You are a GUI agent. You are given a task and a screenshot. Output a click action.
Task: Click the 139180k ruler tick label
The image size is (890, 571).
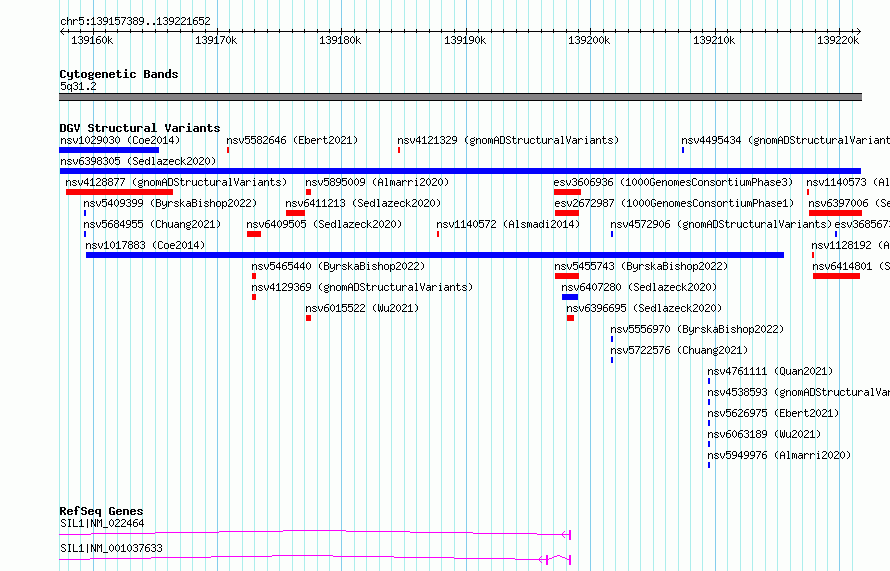[340, 40]
